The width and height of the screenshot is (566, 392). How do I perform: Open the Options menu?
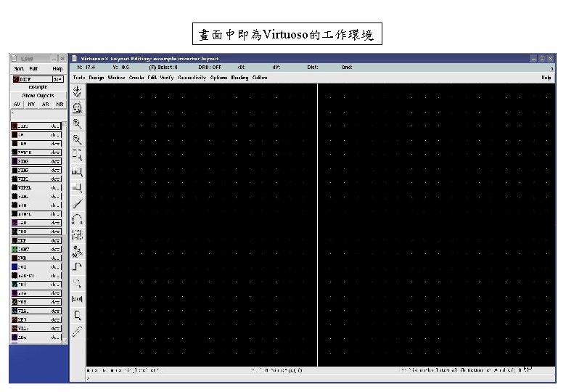click(x=218, y=78)
